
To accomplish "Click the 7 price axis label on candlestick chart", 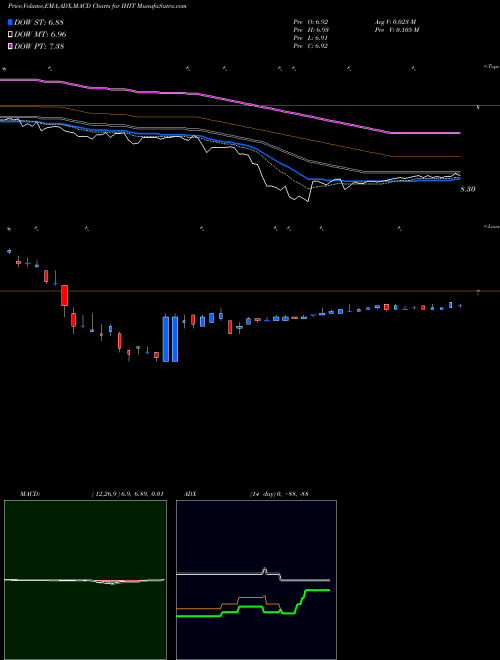I will [x=478, y=293].
